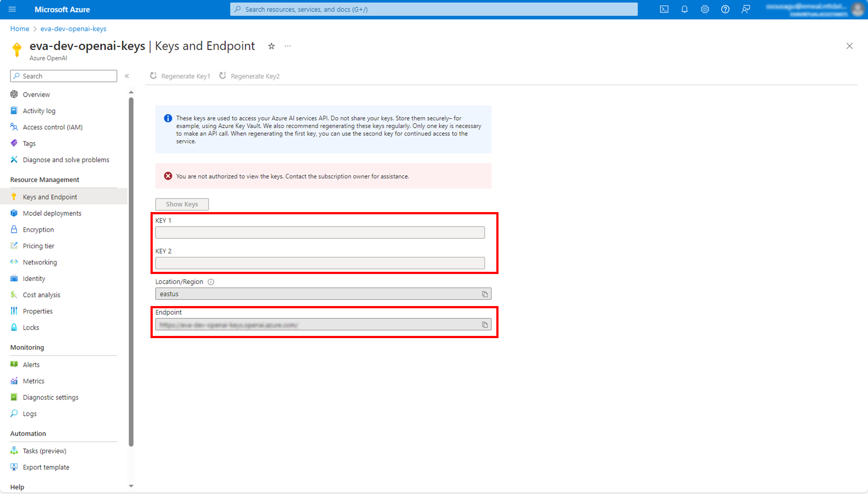Go to Home breadcrumb

pyautogui.click(x=20, y=29)
